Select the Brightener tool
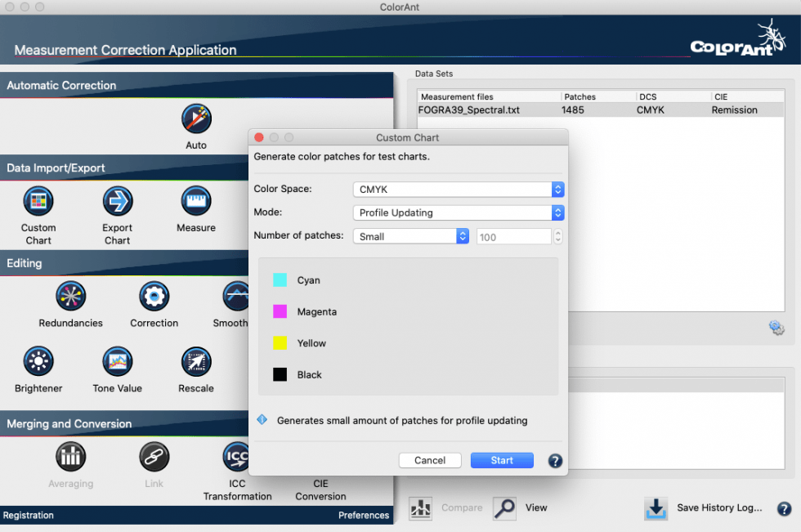Screen dimensions: 801x532 [38, 361]
